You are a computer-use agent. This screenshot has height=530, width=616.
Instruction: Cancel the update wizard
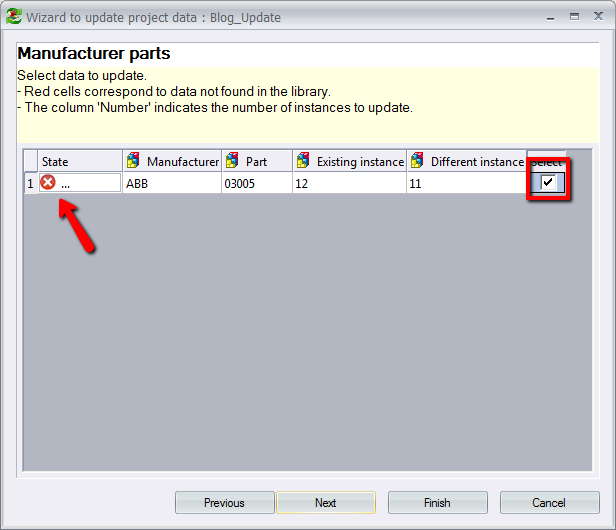[550, 502]
